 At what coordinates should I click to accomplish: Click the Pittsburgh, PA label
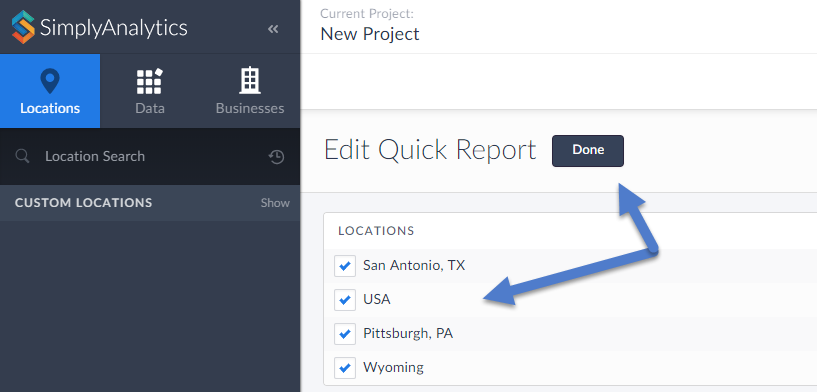(x=408, y=334)
